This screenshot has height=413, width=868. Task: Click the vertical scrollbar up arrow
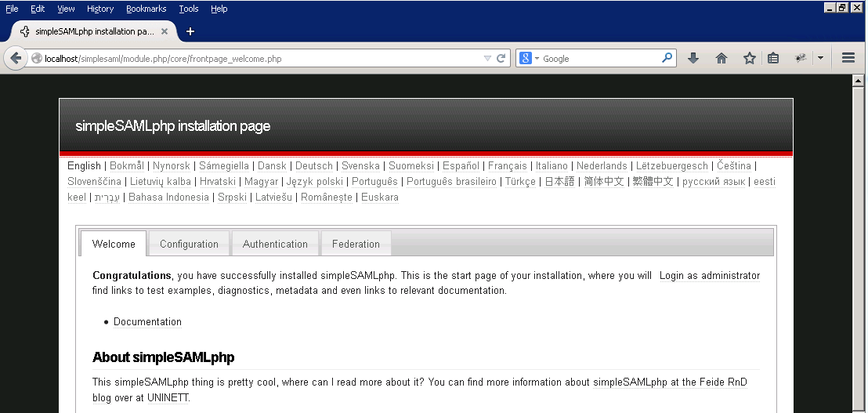[858, 82]
